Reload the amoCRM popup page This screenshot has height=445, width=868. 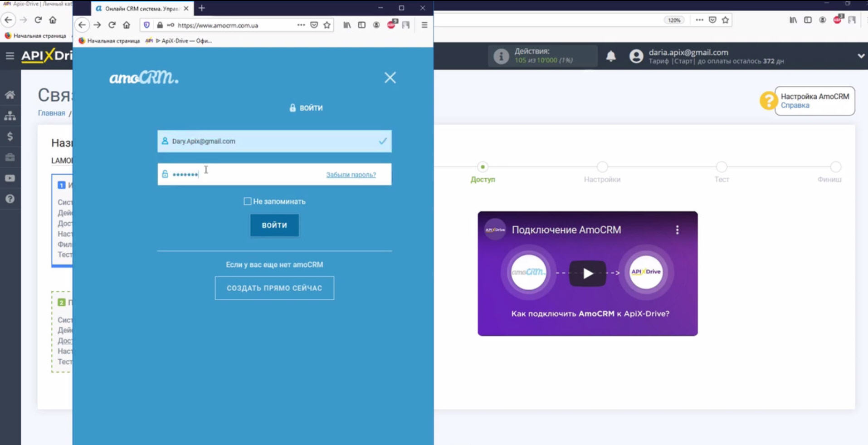tap(112, 25)
